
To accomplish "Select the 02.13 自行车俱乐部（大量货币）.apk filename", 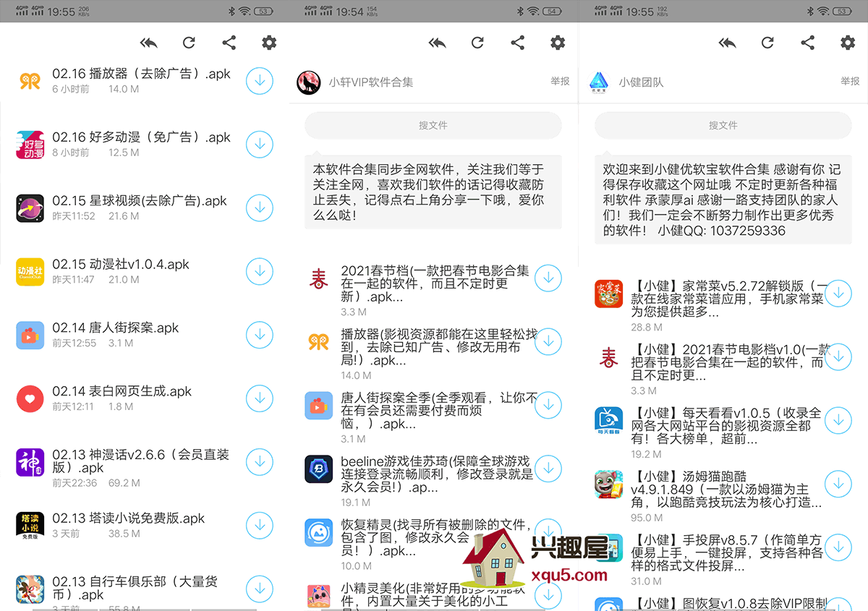I will [135, 588].
